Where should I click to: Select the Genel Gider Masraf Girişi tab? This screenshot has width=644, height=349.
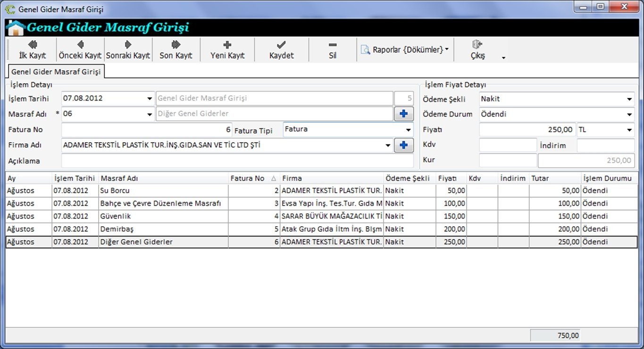click(56, 72)
